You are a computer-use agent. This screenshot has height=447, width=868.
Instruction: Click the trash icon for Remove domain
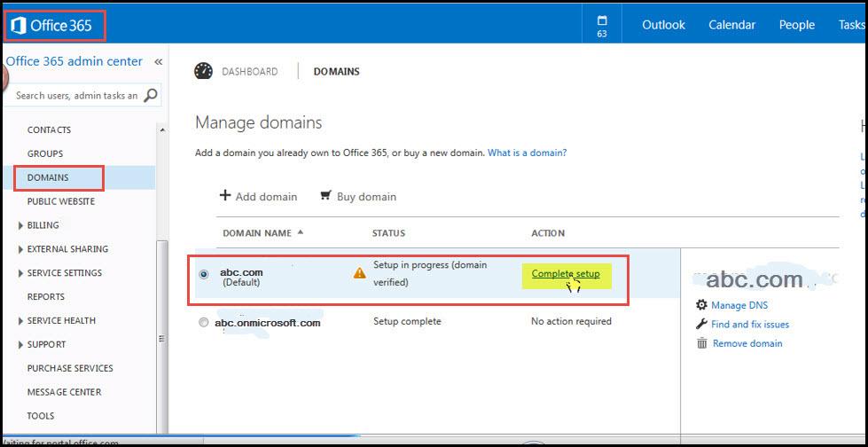coord(702,343)
